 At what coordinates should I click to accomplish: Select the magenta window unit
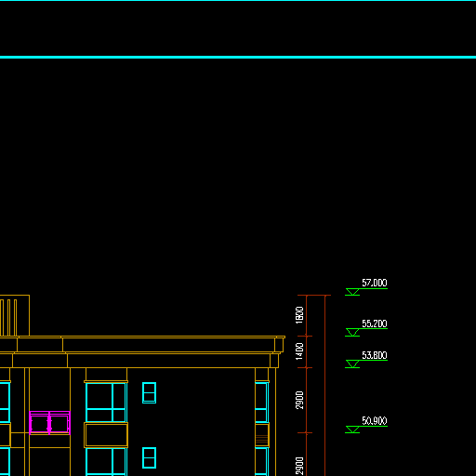pyautogui.click(x=49, y=423)
